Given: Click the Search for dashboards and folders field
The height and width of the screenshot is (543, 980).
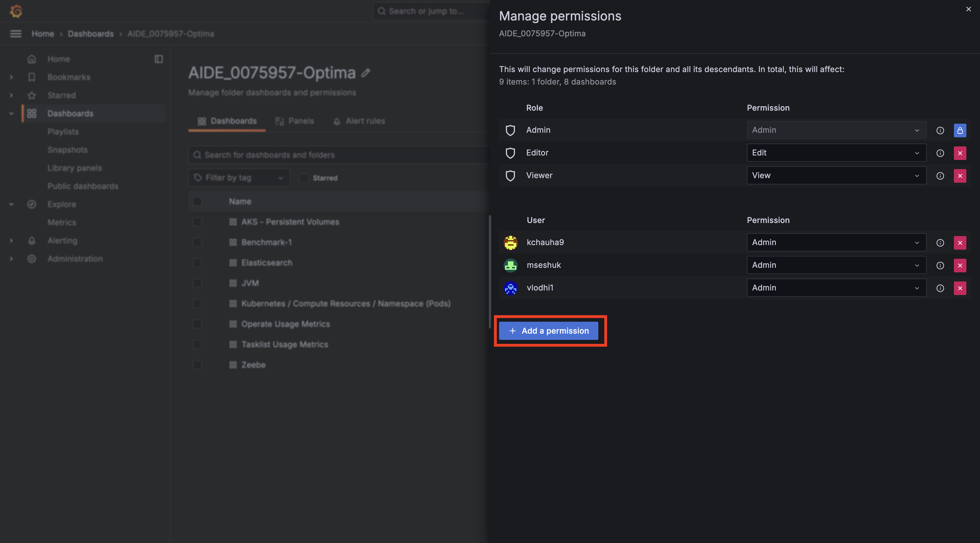Looking at the screenshot, I should (x=339, y=155).
